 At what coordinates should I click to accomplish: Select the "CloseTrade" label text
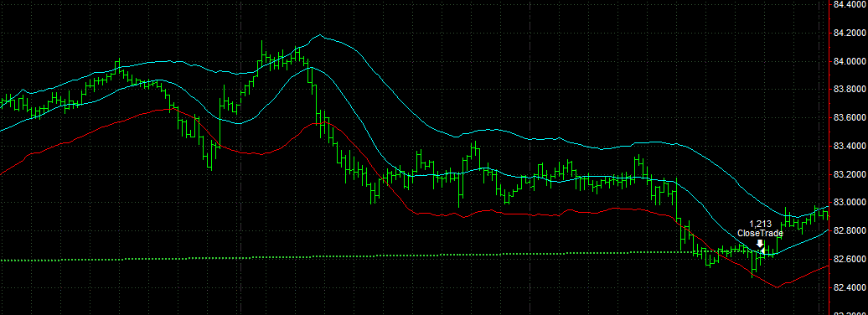coord(760,233)
